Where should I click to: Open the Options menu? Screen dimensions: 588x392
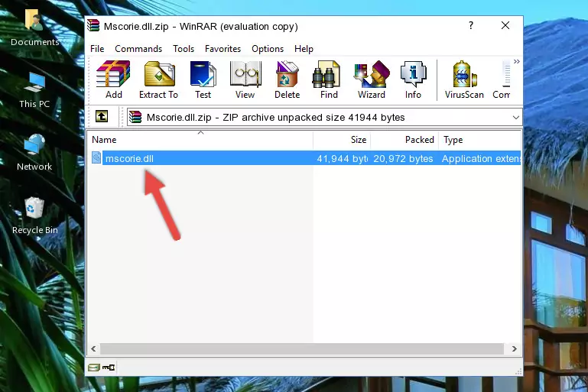tap(268, 49)
